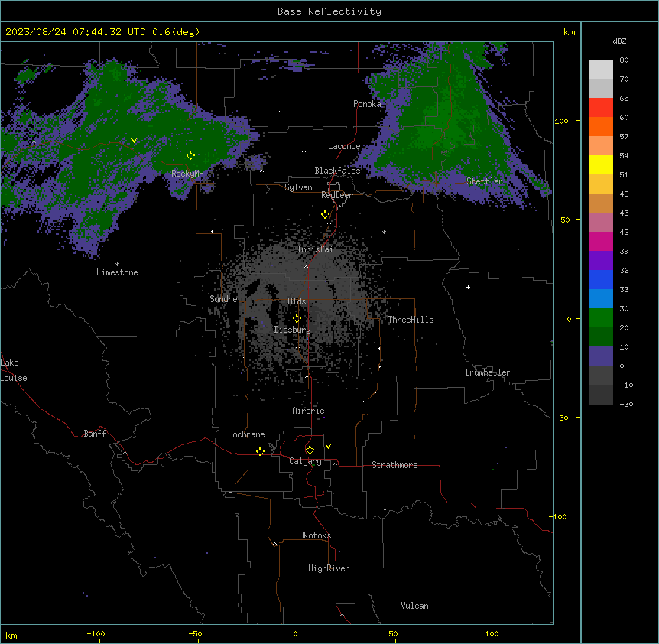Click the Innisfail city label
The image size is (659, 644).
tap(317, 249)
